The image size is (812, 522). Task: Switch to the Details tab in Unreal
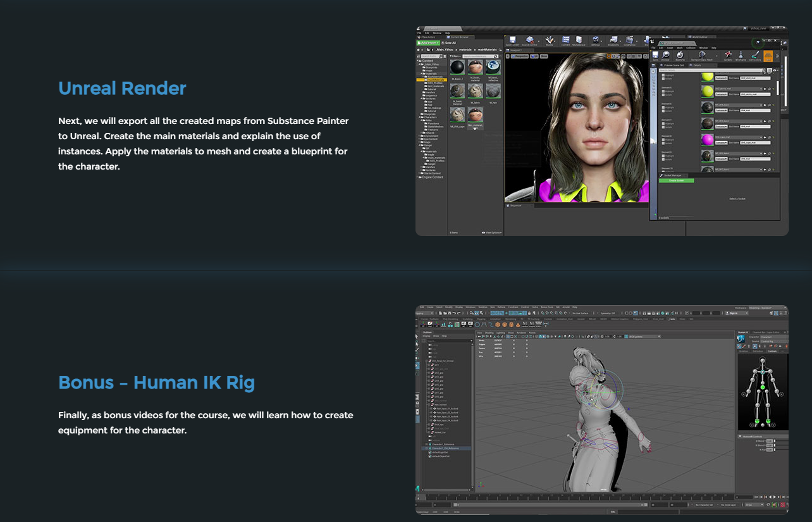(698, 65)
